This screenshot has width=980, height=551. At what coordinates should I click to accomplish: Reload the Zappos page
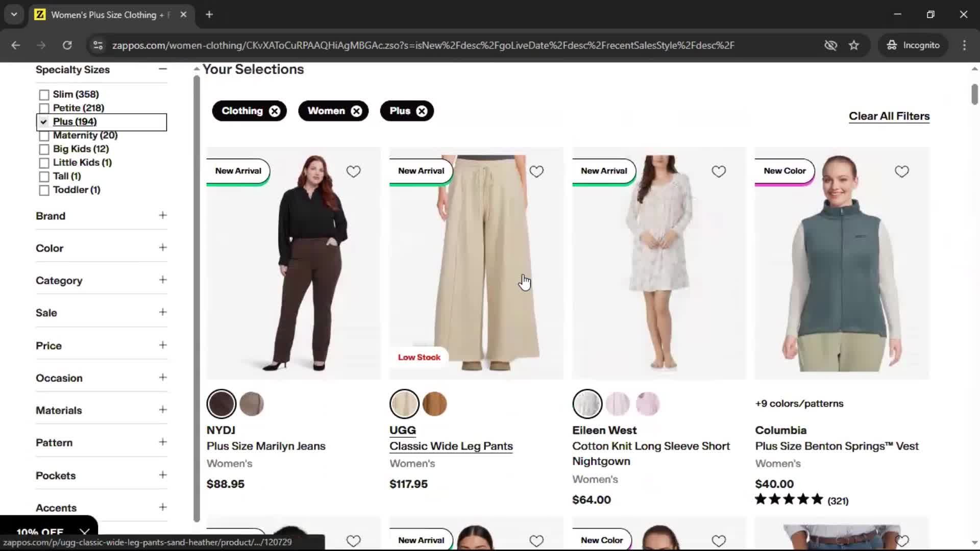click(67, 45)
